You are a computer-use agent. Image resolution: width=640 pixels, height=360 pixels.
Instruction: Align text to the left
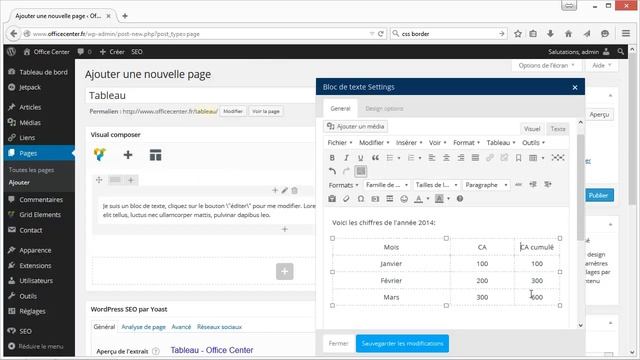pyautogui.click(x=432, y=158)
